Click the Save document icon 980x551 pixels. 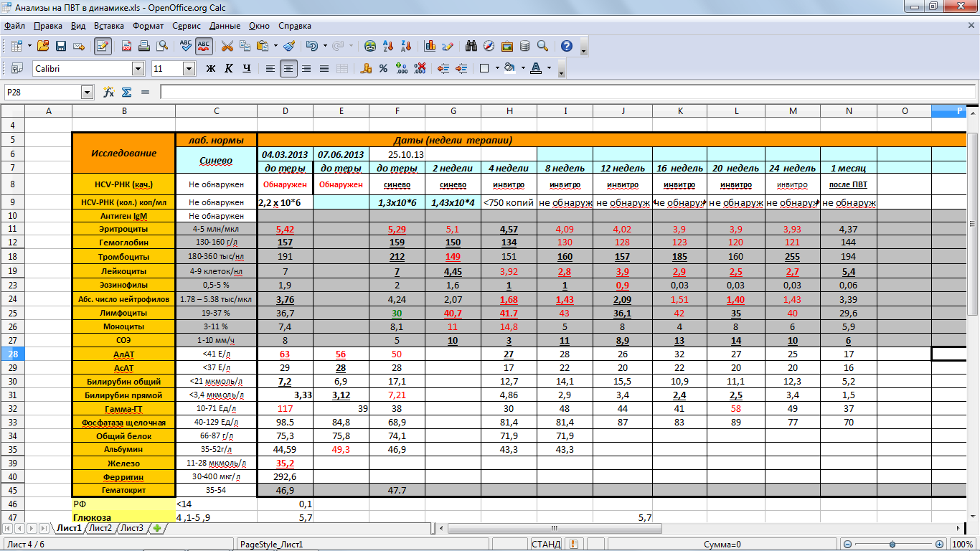(60, 46)
